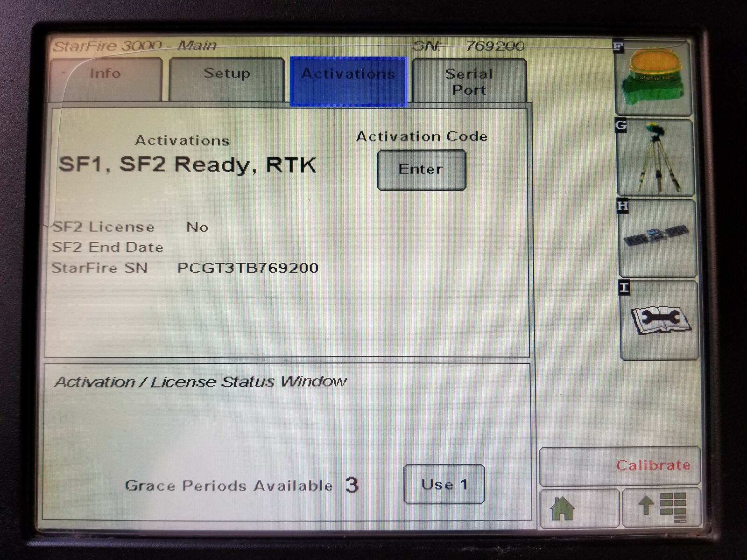This screenshot has width=747, height=560.
Task: Click the SN 769200 header text
Action: (468, 46)
